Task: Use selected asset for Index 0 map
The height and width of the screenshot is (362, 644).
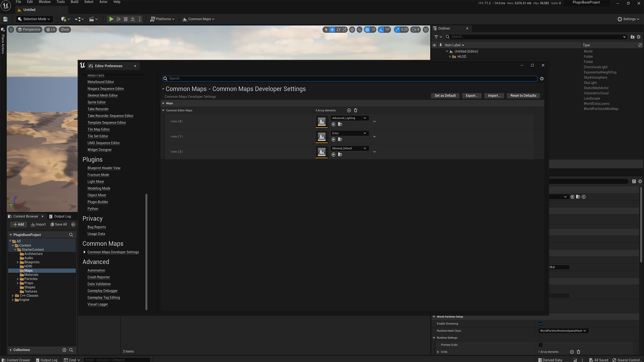Action: pos(333,124)
